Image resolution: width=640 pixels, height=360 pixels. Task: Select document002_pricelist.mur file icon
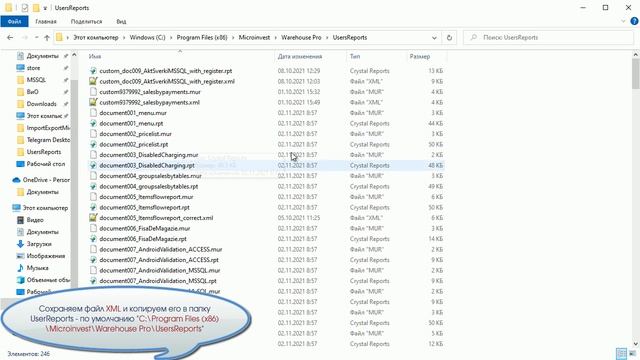pos(93,134)
